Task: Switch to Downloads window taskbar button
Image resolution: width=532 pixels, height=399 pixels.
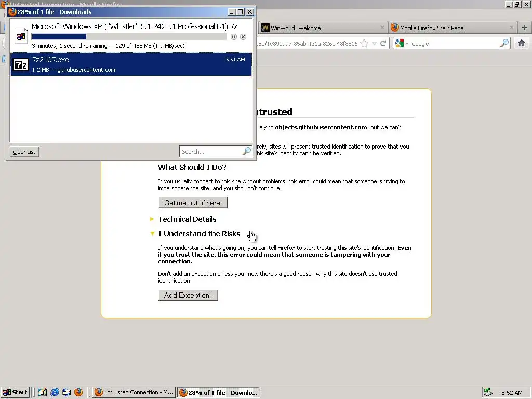Action: (219, 393)
